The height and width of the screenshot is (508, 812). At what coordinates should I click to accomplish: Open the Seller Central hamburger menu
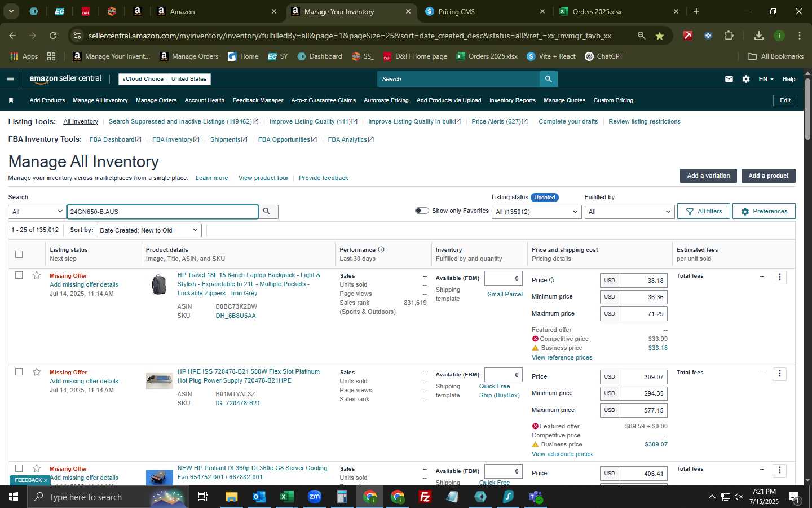pyautogui.click(x=11, y=79)
